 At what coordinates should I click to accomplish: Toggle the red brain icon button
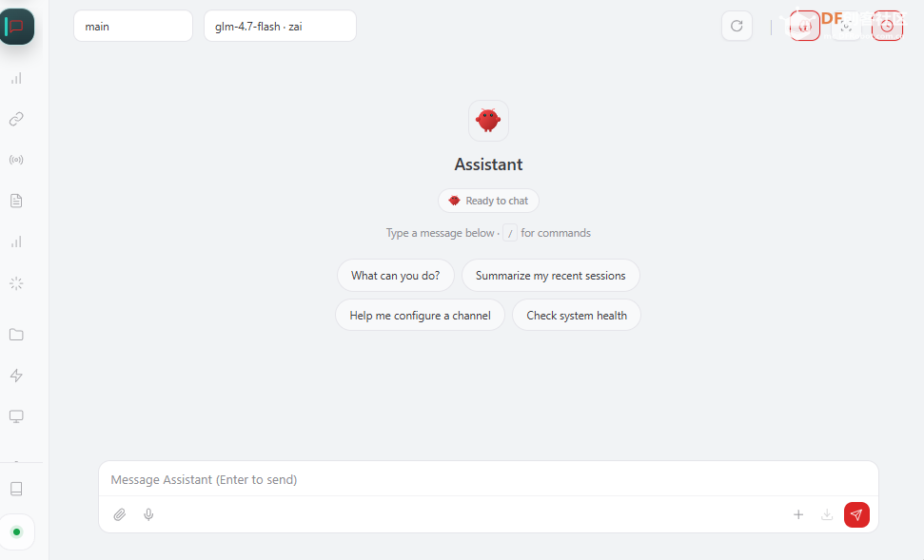tap(804, 26)
